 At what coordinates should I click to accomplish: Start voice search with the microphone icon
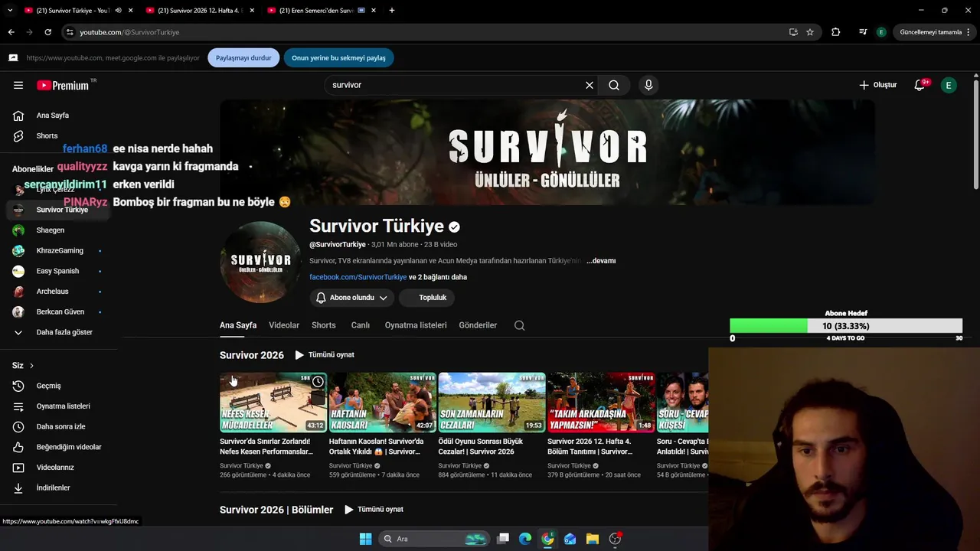[648, 85]
